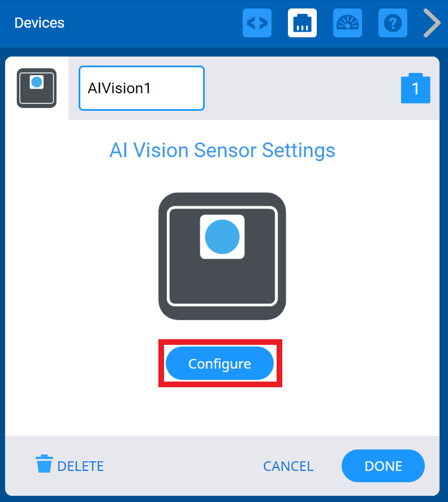This screenshot has height=502, width=448.
Task: Click the trash can delete icon
Action: 45,464
